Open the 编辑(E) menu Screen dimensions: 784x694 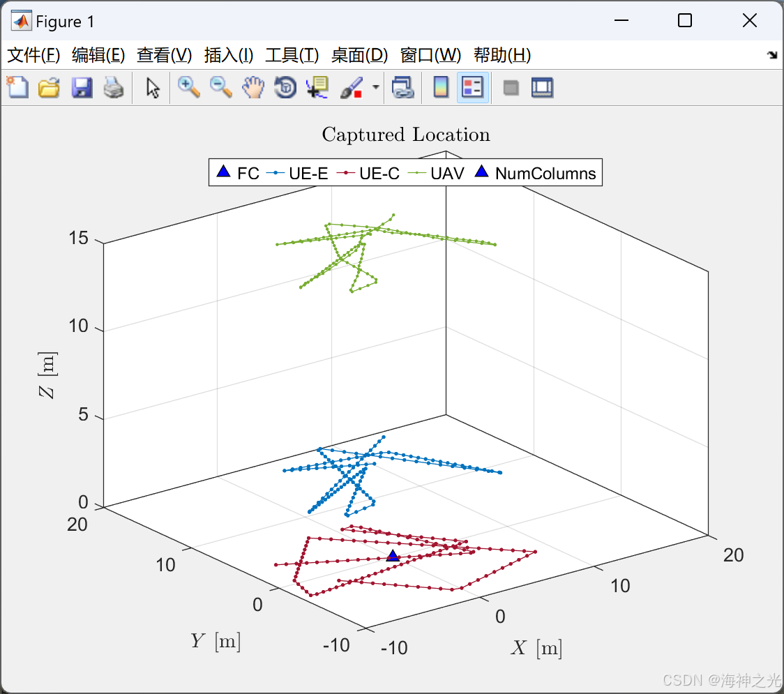point(98,55)
